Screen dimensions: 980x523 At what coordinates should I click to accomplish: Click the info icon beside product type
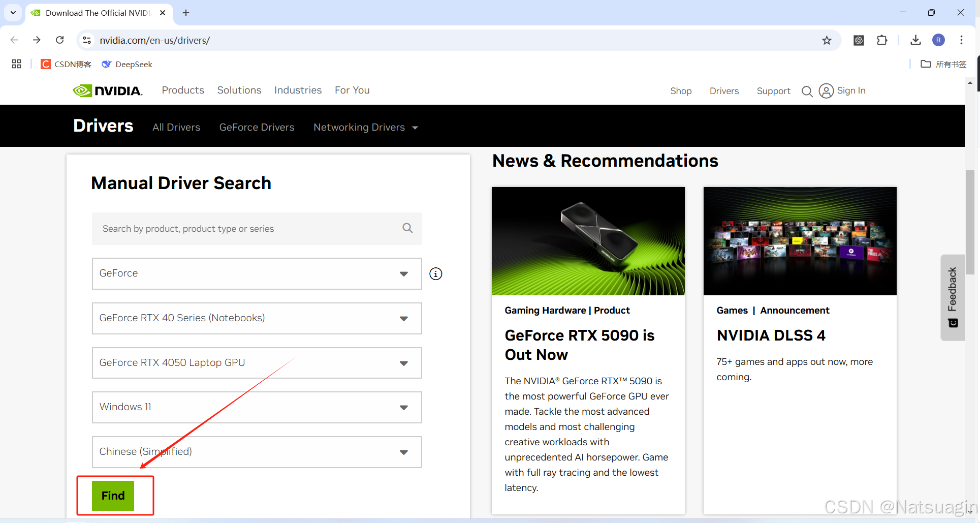tap(436, 274)
